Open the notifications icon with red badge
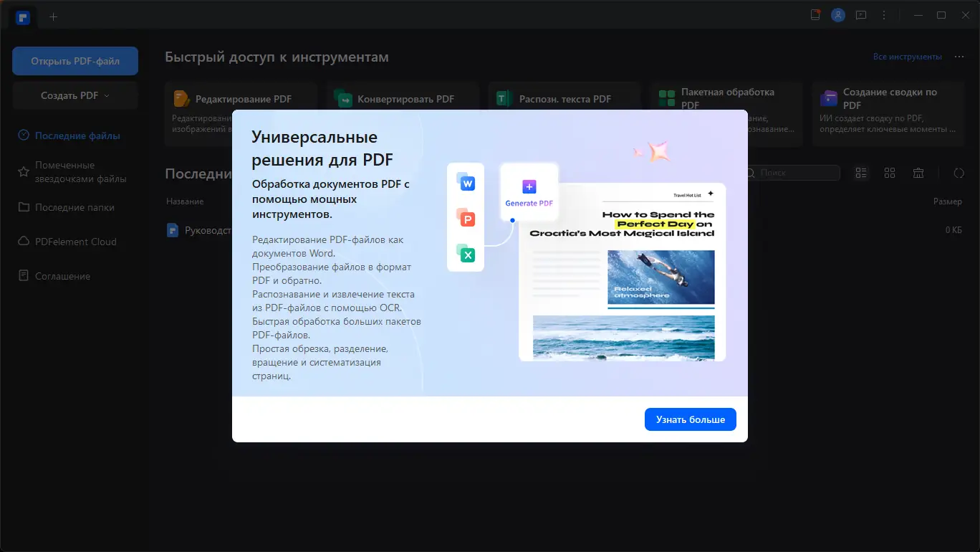Viewport: 980px width, 552px height. pyautogui.click(x=815, y=14)
